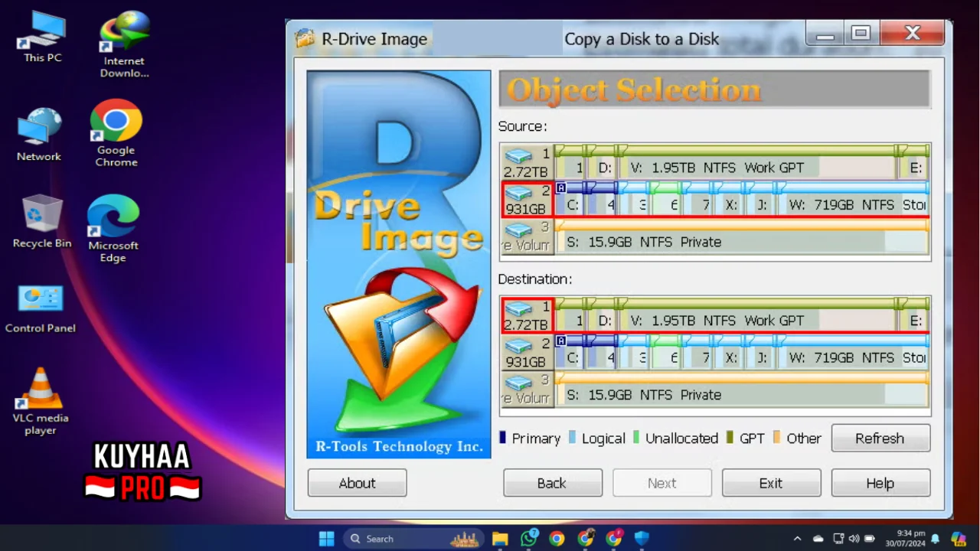This screenshot has height=551, width=980.
Task: Open Windows Security shield in taskbar
Action: click(642, 539)
